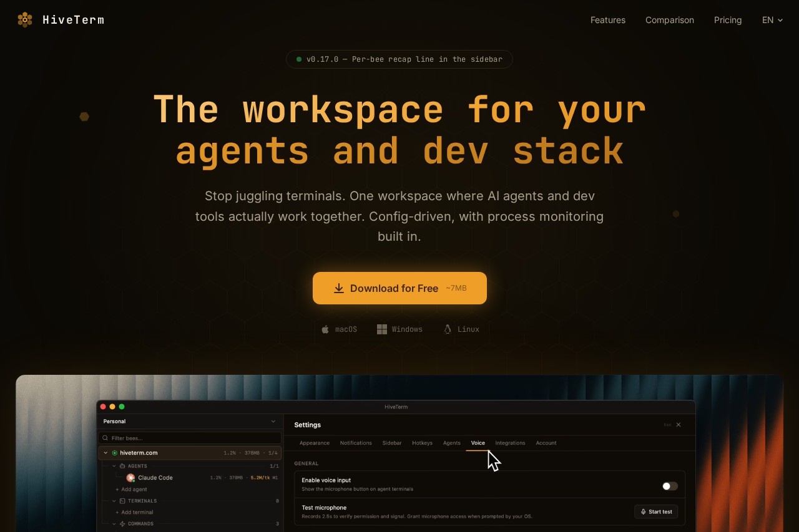Click the Settings panel title

[308, 425]
